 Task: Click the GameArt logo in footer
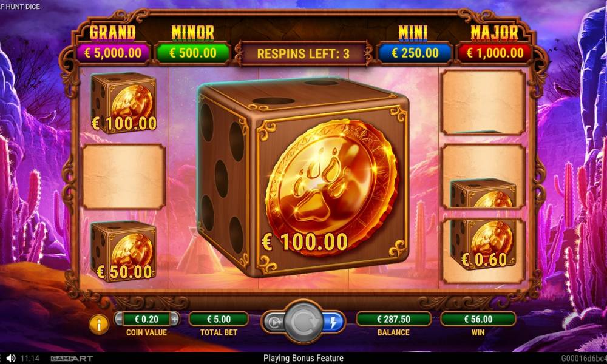pos(72,359)
